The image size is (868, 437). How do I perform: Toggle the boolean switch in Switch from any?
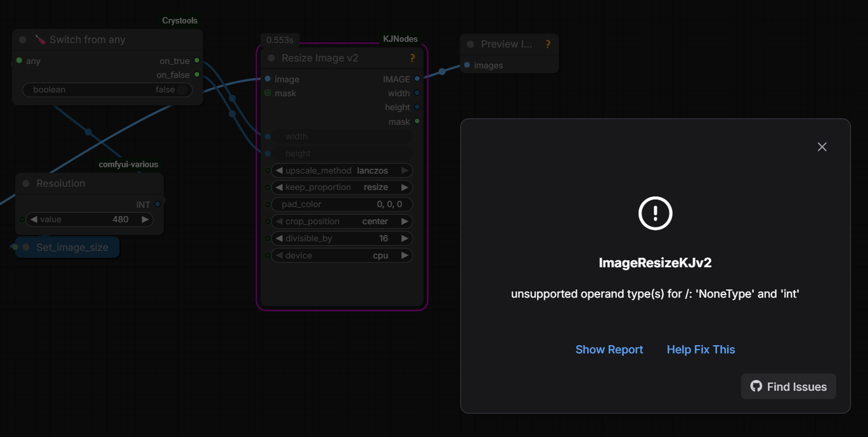[108, 90]
